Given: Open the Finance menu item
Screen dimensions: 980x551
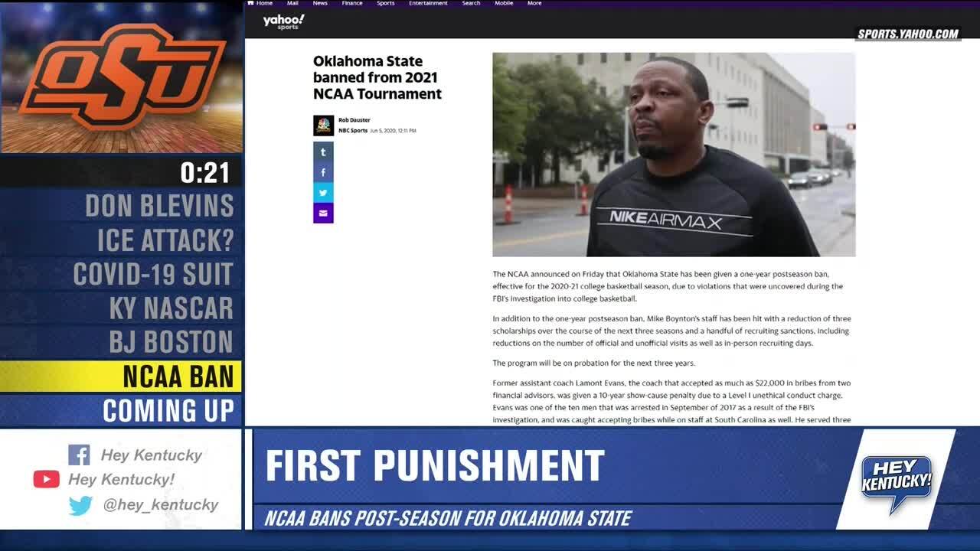Looking at the screenshot, I should 352,3.
